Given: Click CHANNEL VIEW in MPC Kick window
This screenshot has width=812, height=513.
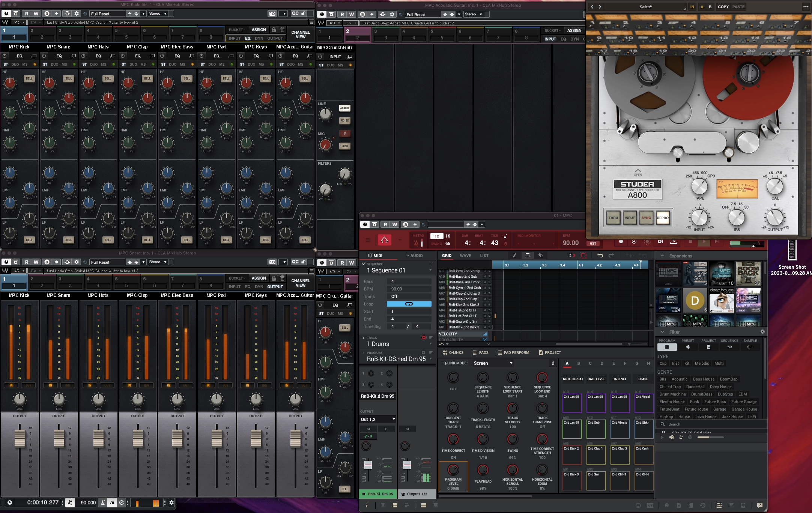Looking at the screenshot, I should point(301,35).
